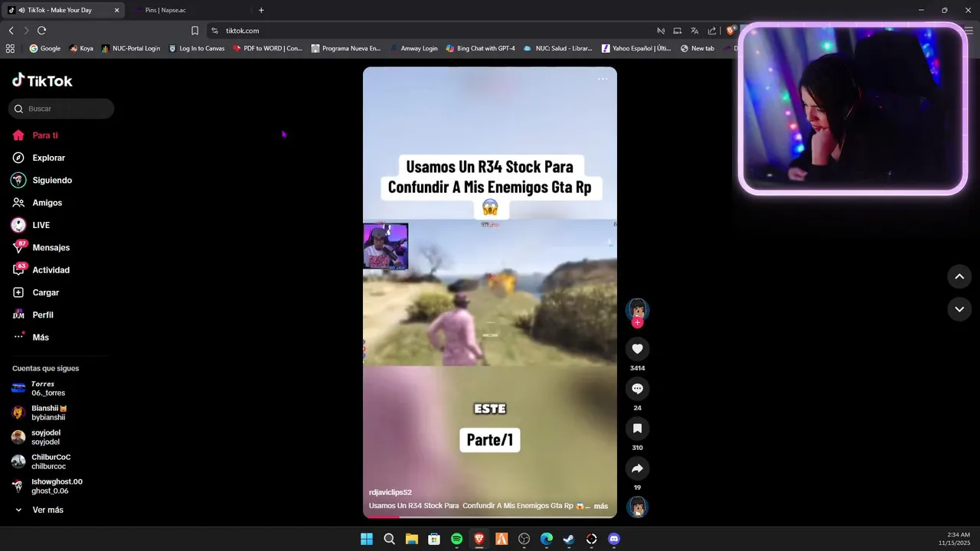Click the Buscar search field
The height and width of the screenshot is (551, 980).
61,109
